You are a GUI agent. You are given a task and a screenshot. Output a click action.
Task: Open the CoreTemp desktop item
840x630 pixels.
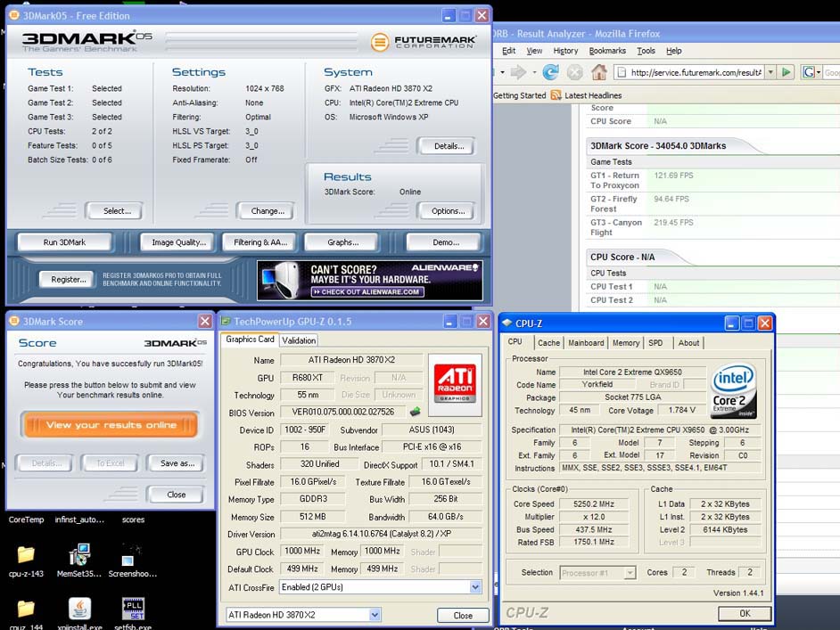pos(26,520)
